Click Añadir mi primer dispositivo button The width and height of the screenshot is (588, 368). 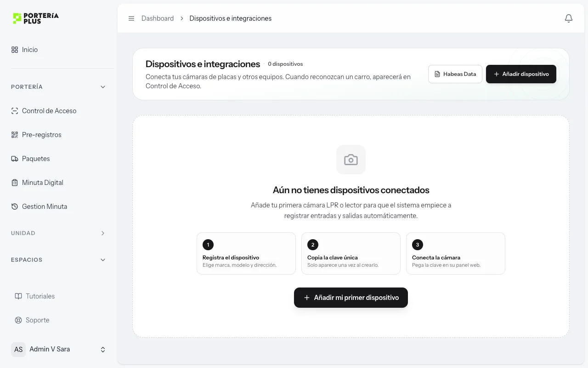point(351,298)
